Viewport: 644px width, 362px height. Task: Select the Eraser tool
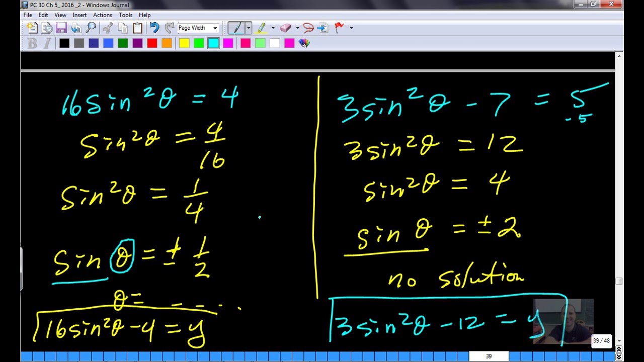pyautogui.click(x=285, y=28)
